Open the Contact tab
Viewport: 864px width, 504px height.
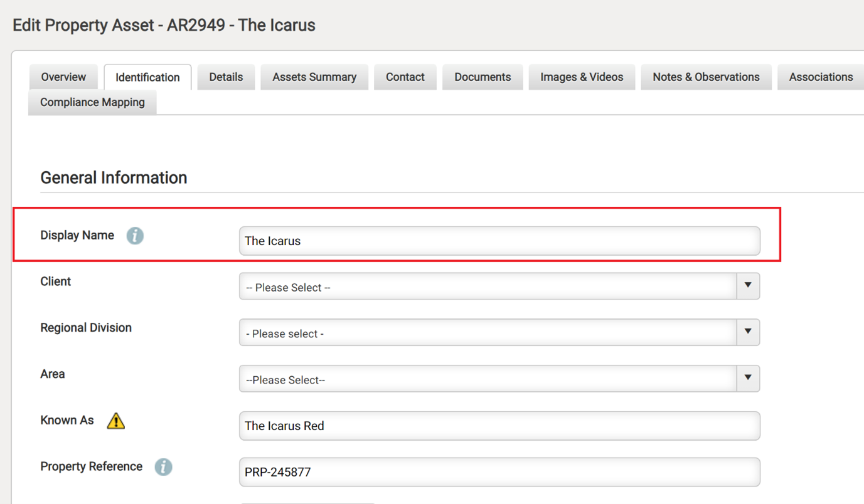coord(405,77)
